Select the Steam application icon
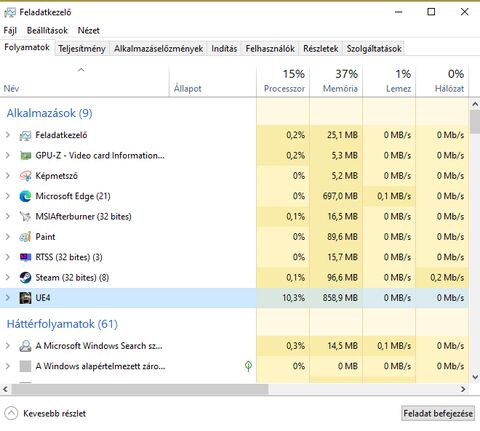This screenshot has height=431, width=480. [25, 278]
